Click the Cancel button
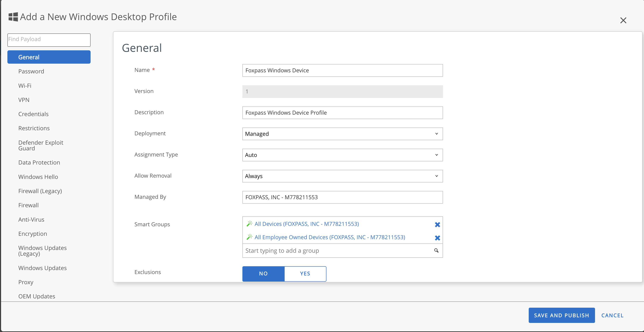Image resolution: width=644 pixels, height=332 pixels. [x=612, y=316]
